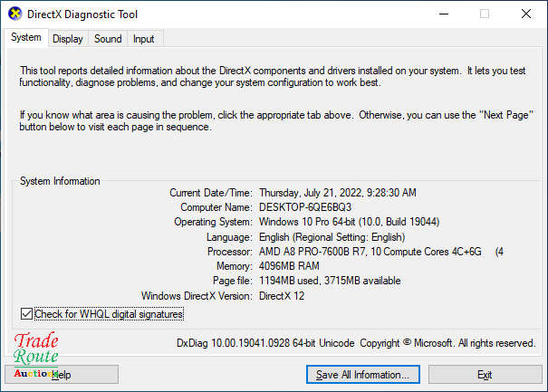Go to the Sound tab
Image resolution: width=548 pixels, height=392 pixels.
click(x=108, y=39)
